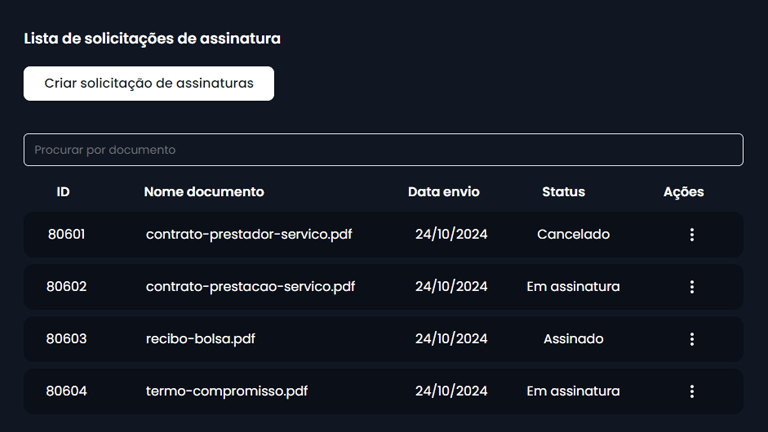Click the Nome documento column header
This screenshot has height=432, width=768.
tap(204, 192)
